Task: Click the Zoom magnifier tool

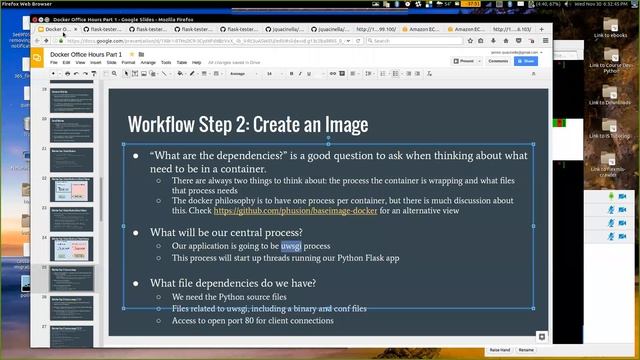Action: coord(115,74)
